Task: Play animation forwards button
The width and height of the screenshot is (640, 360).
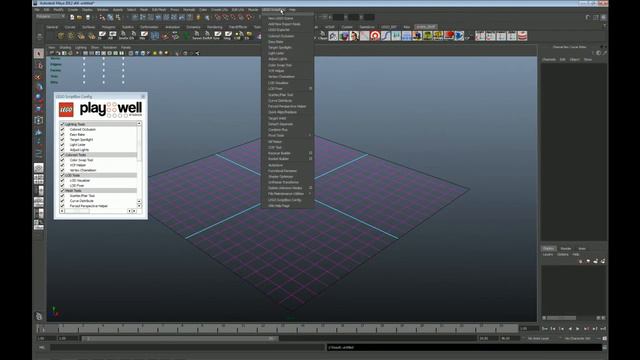Action: coord(578,329)
